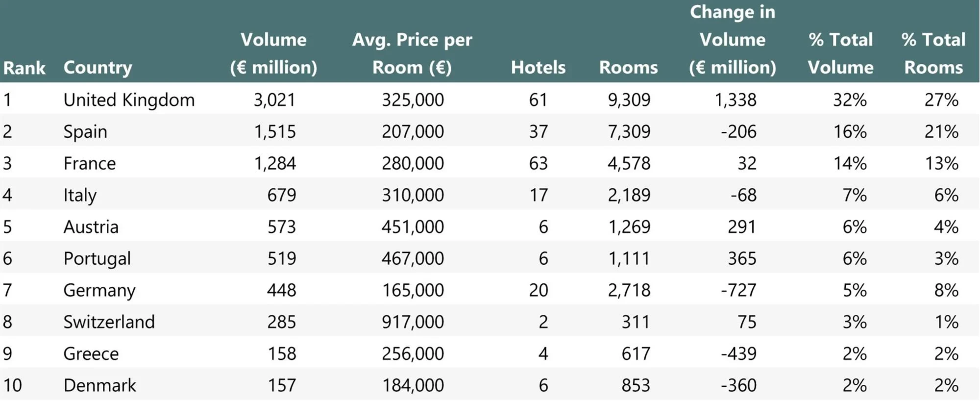Click the Portugal country cell

click(97, 259)
